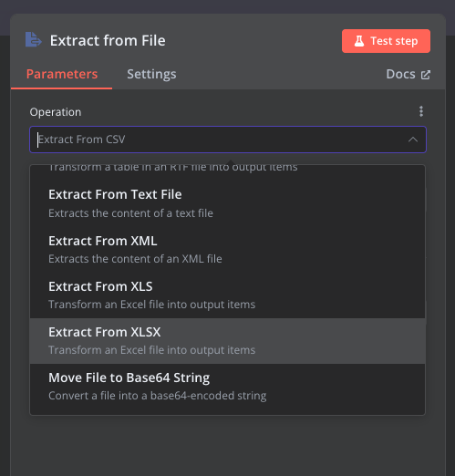
Task: Switch to the Parameters tab
Action: [x=62, y=74]
